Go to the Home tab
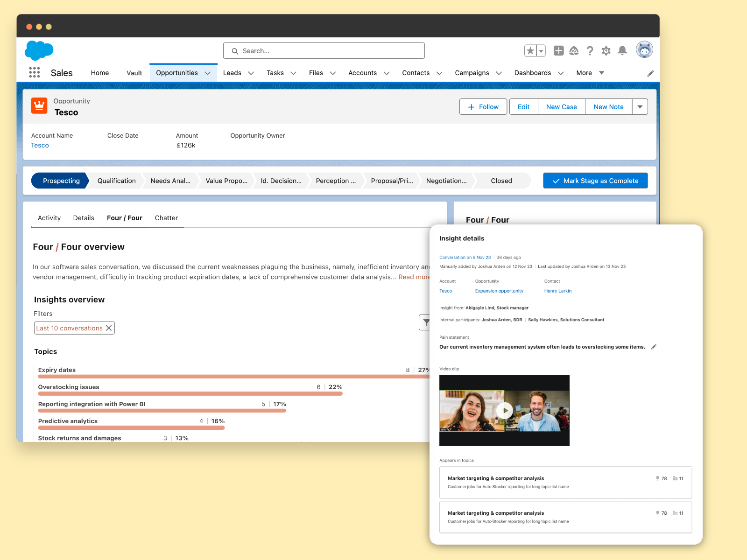 100,73
